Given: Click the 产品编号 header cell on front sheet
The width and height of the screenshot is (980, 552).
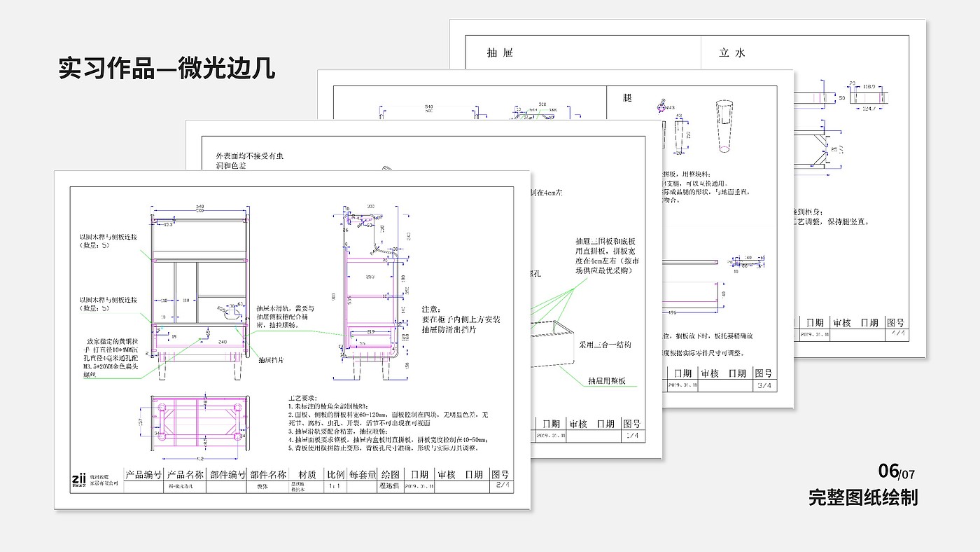Looking at the screenshot, I should coord(143,474).
